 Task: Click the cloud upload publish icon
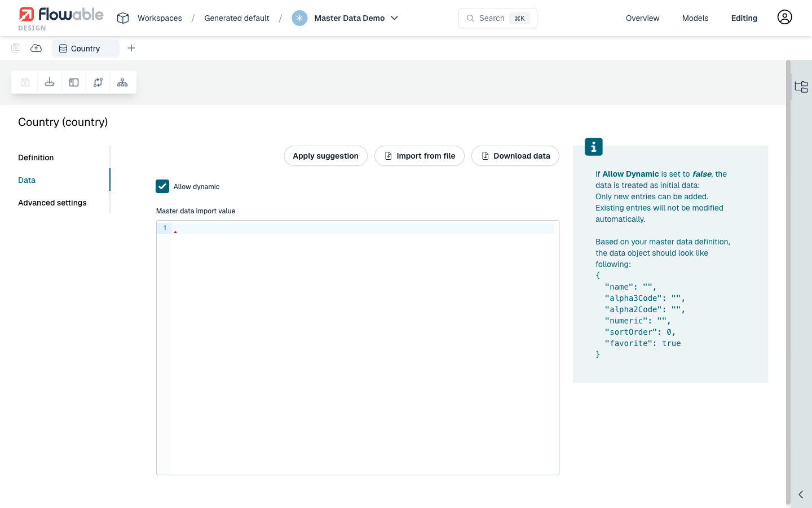click(36, 48)
